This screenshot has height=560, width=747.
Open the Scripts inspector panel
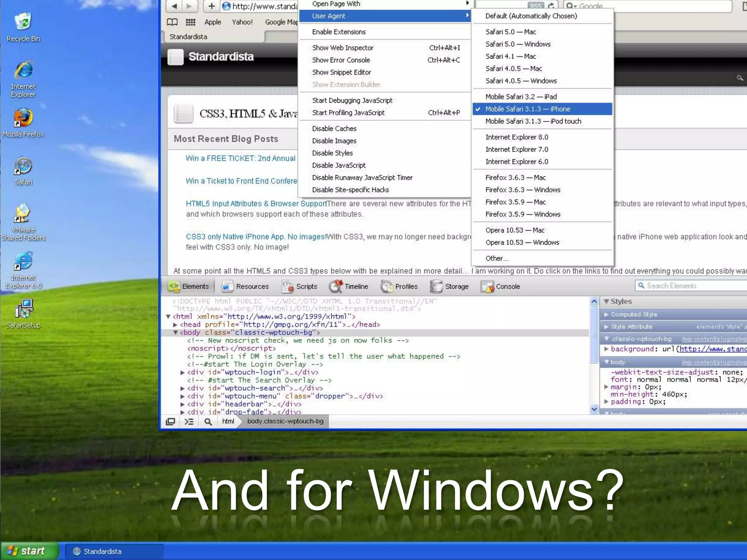coord(300,287)
